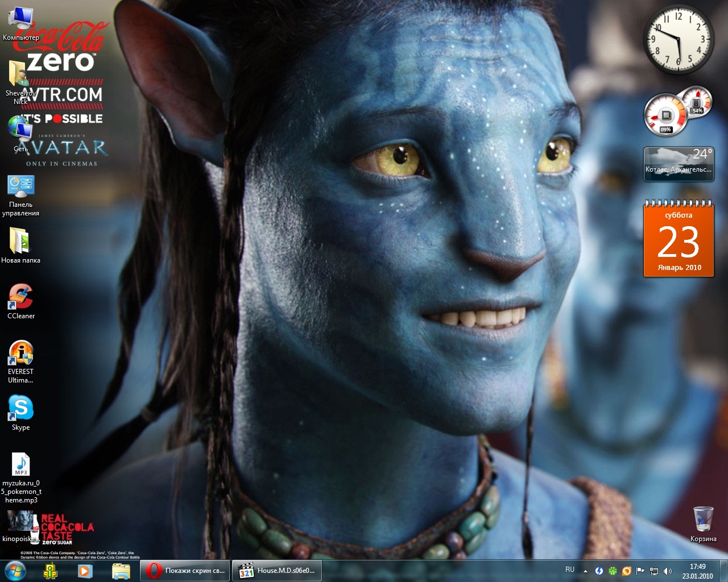Open the Новая папка folder

(x=20, y=246)
